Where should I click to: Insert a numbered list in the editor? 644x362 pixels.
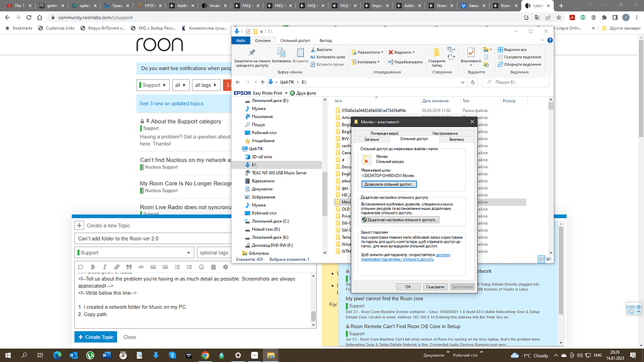[x=189, y=267]
